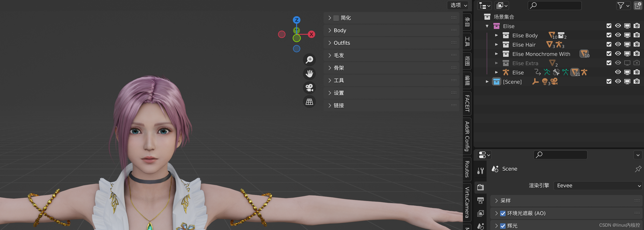Viewport: 644px width, 230px height.
Task: Uncheck Elise Body collection exclude checkbox
Action: (609, 35)
